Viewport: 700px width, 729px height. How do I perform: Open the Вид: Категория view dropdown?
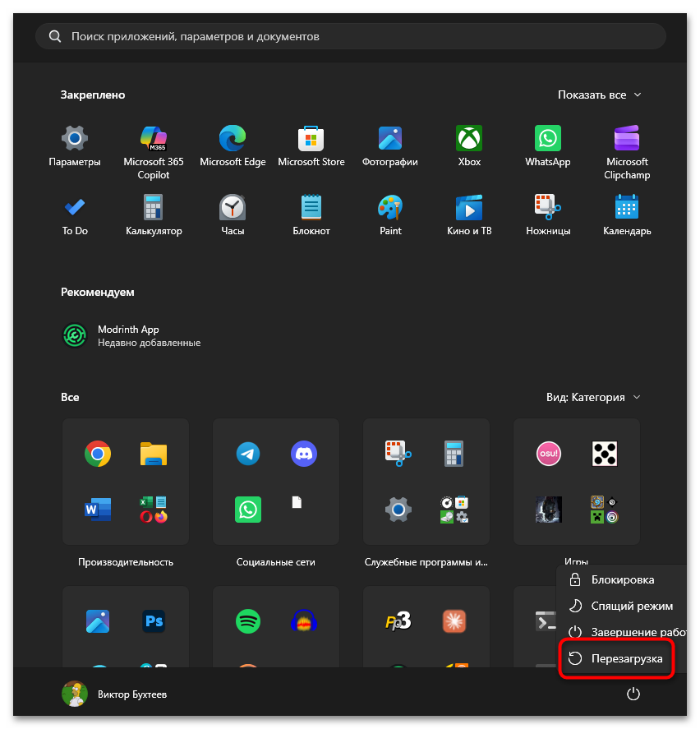tap(593, 397)
